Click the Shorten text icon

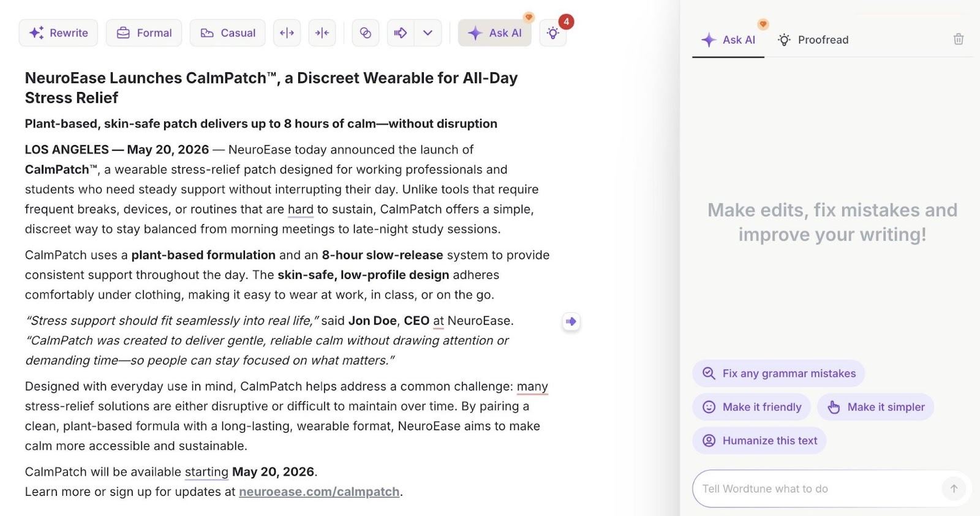click(322, 33)
